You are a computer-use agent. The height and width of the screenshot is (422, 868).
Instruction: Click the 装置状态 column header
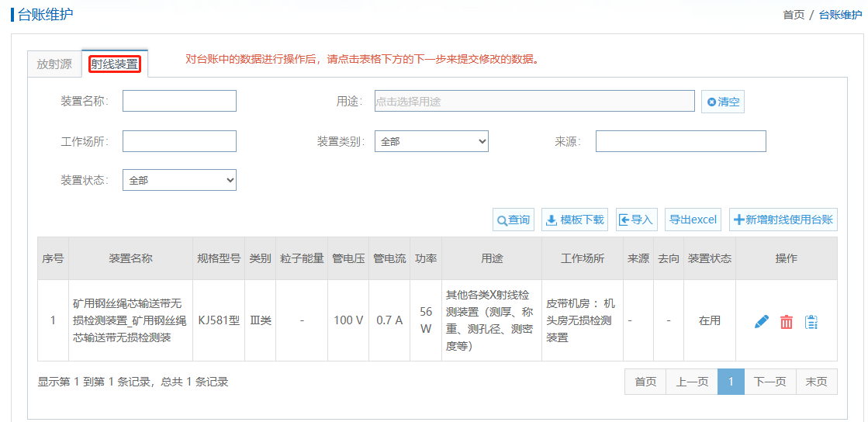pos(710,258)
